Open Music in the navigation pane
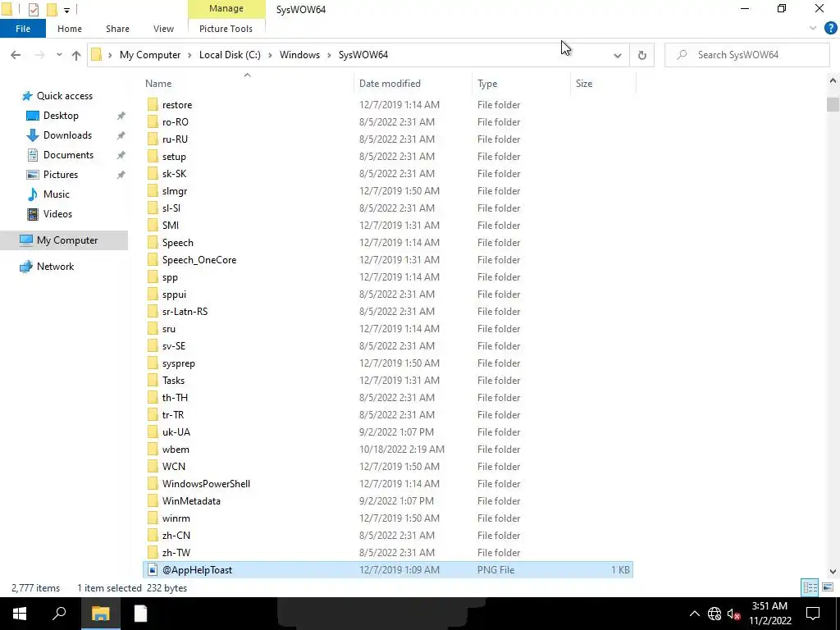 coord(57,194)
